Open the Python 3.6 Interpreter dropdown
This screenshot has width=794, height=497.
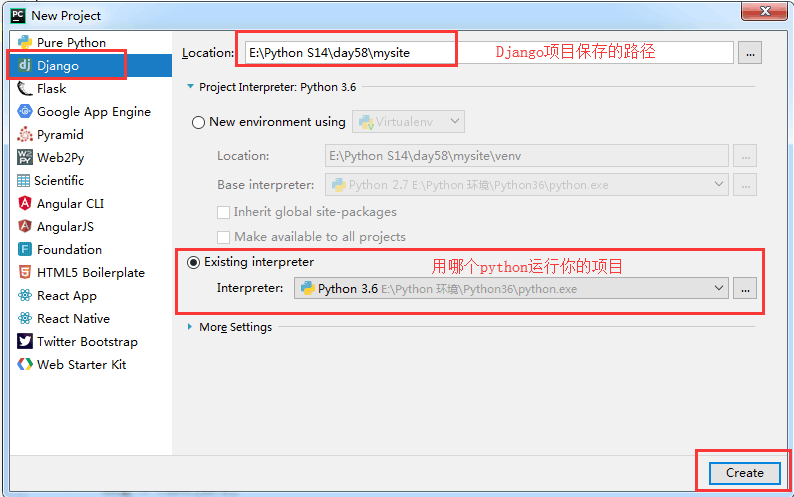[511, 288]
